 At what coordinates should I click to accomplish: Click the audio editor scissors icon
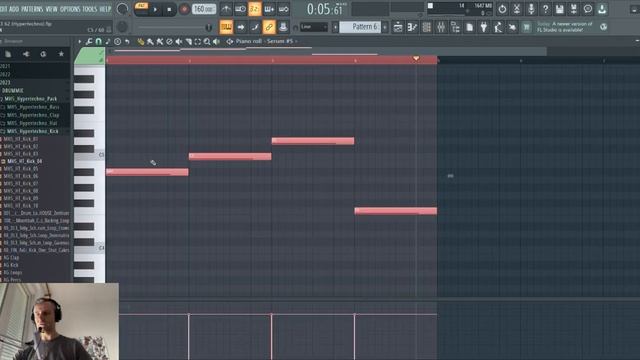tap(516, 9)
